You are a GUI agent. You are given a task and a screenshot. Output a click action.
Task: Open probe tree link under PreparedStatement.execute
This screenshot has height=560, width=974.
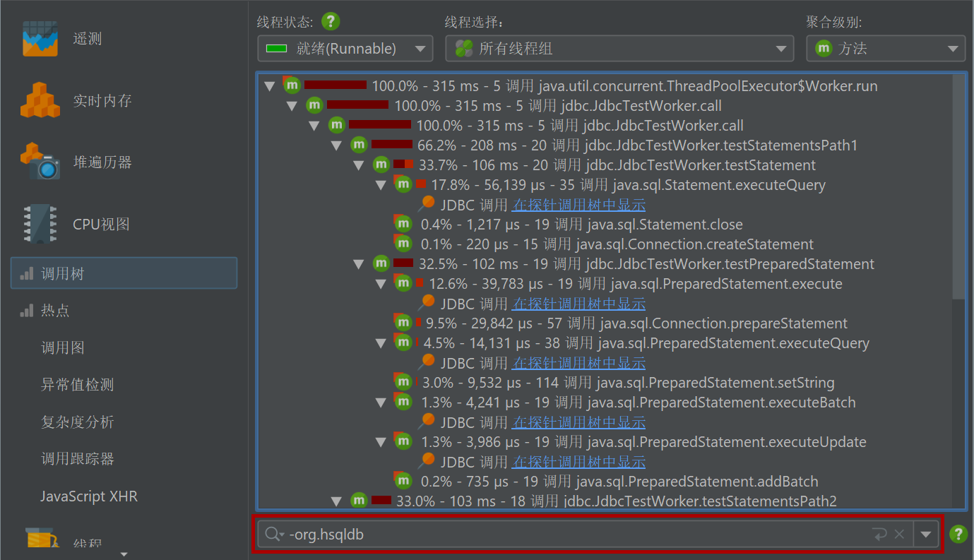pos(578,304)
